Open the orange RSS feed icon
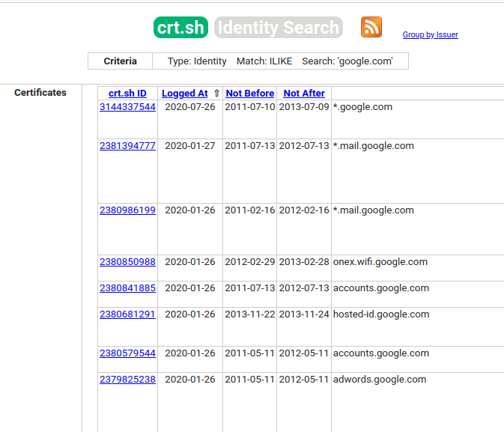The width and height of the screenshot is (504, 432). pyautogui.click(x=371, y=27)
